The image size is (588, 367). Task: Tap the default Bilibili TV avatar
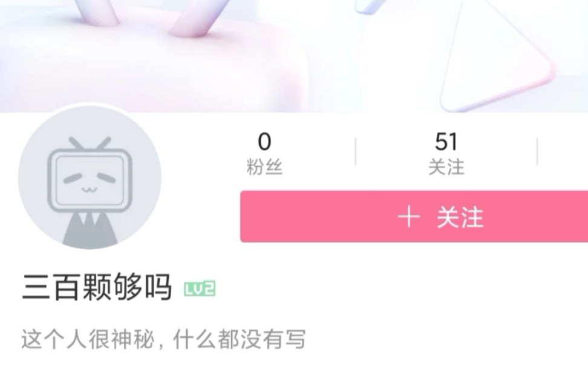90,177
